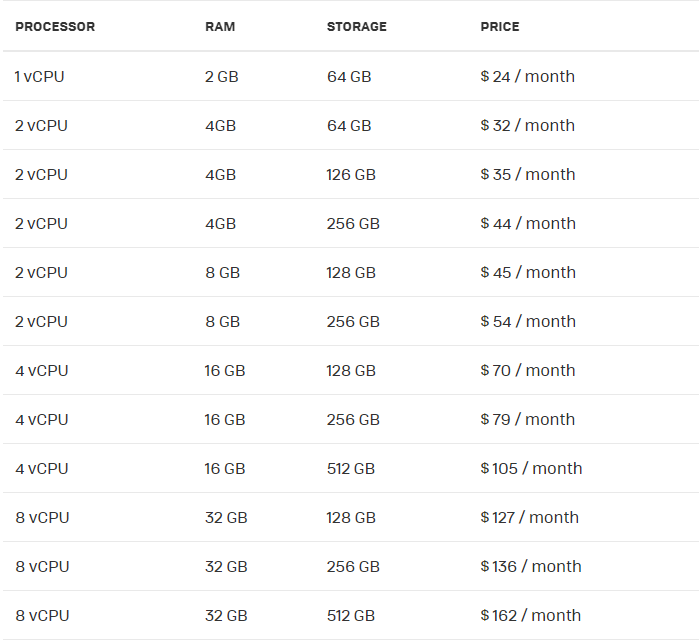Screen dimensions: 699x642
Task: Click the STORAGE column header
Action: pyautogui.click(x=356, y=27)
